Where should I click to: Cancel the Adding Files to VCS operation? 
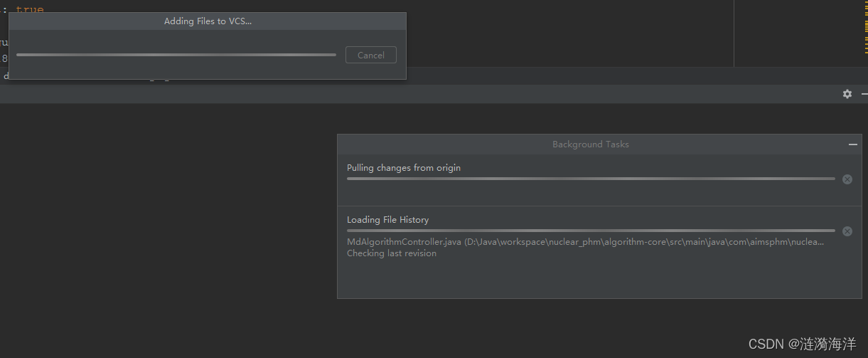click(370, 55)
